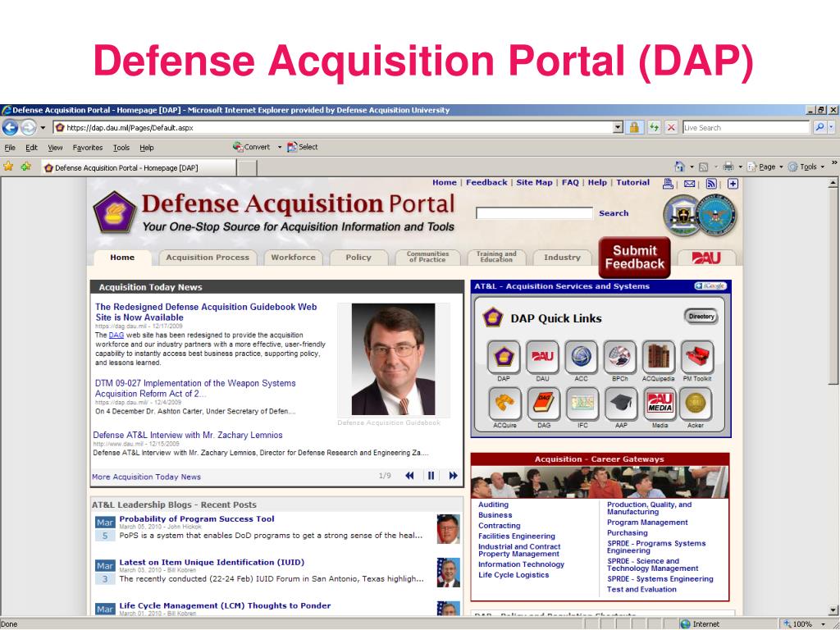Open the recent pages dropdown arrow
Viewport: 840px width, 630px height.
[43, 128]
